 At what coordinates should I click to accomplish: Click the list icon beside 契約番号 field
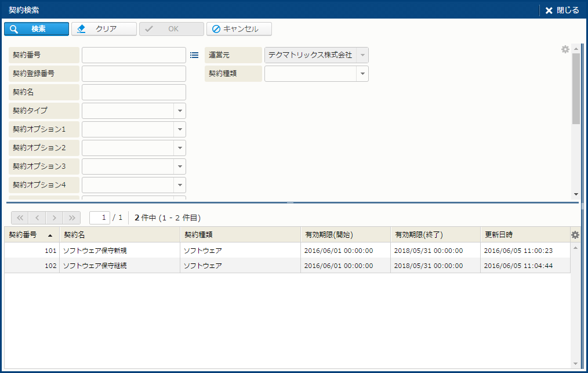(x=194, y=55)
